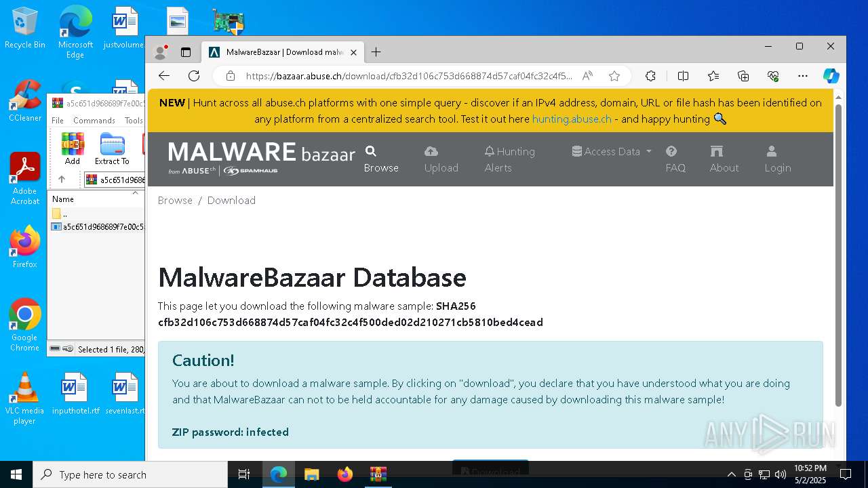Open FAQ in MalwareBazaar navbar
Viewport: 868px width, 488px height.
point(675,160)
